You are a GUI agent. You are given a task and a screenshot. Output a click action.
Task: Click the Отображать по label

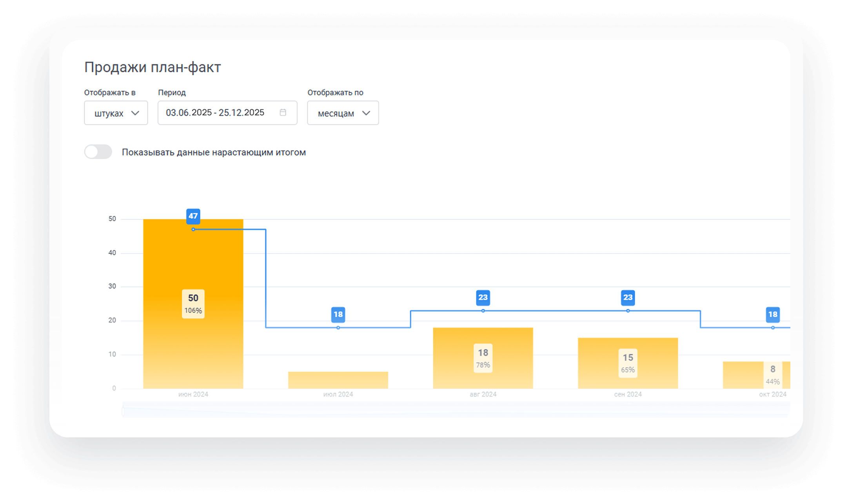coord(335,92)
